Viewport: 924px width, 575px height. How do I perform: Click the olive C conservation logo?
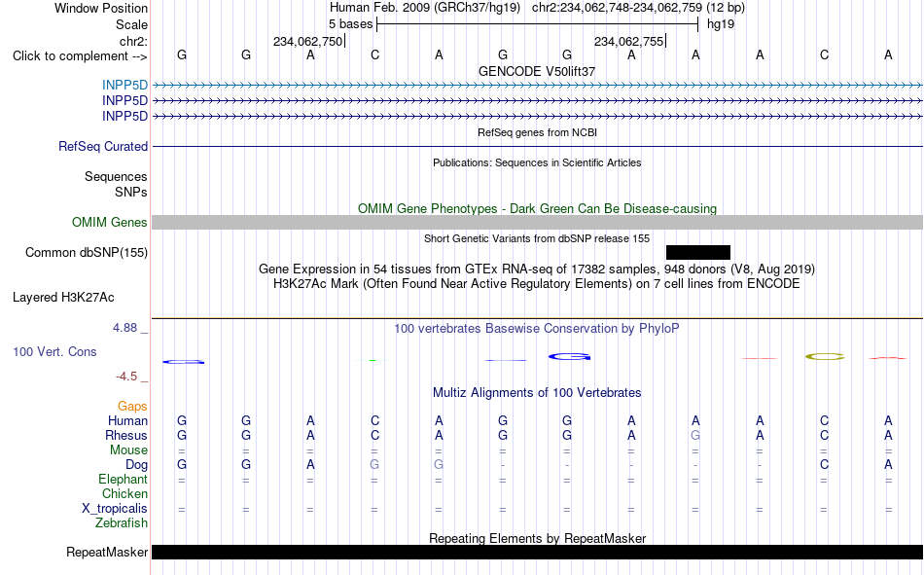(825, 356)
